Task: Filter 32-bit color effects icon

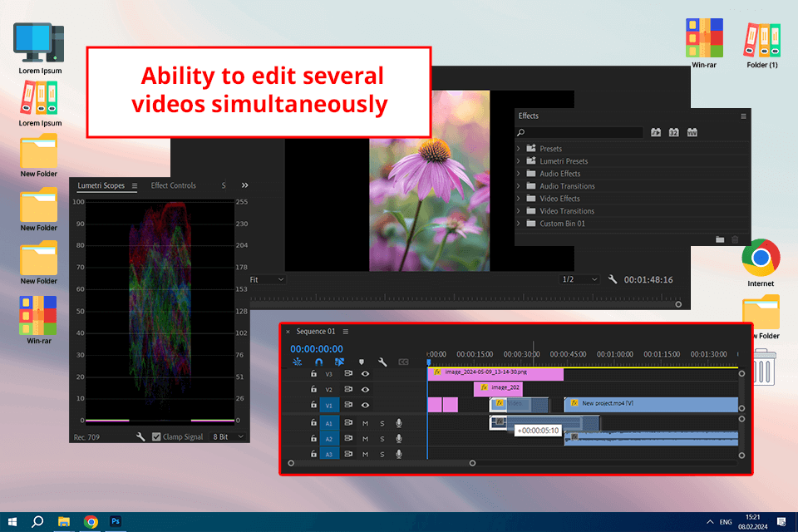Action: click(674, 132)
